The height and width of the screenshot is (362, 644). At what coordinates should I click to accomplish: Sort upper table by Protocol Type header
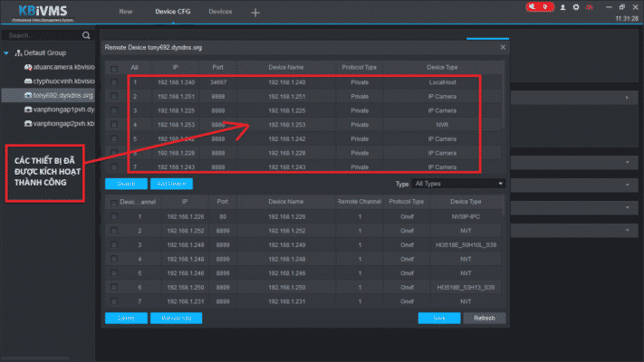point(359,67)
